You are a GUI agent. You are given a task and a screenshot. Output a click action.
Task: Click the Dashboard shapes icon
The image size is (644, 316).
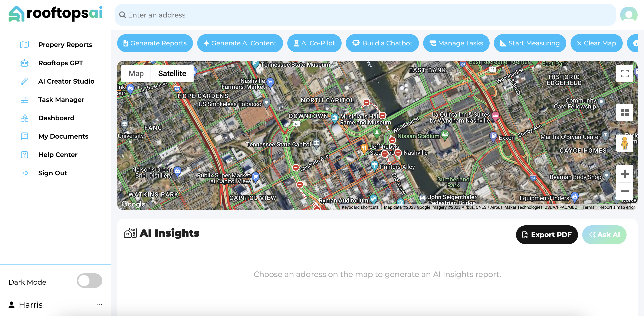coord(24,118)
